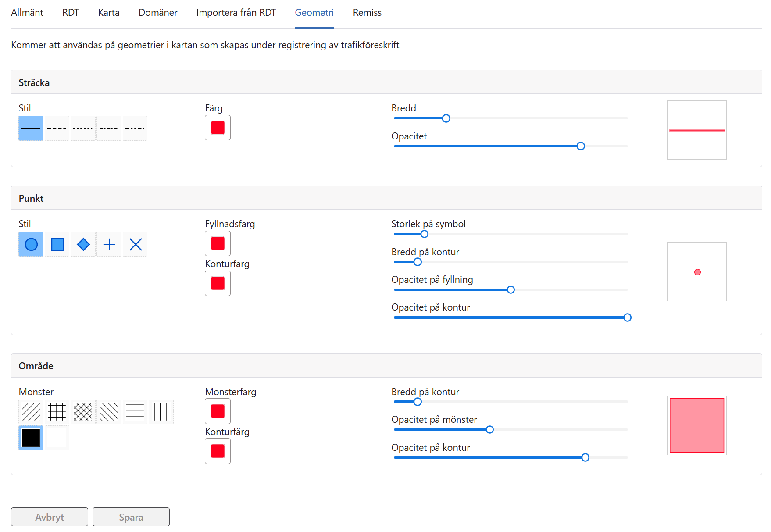The height and width of the screenshot is (532, 771).
Task: Choose the crosshatch pattern for Område
Action: point(83,412)
